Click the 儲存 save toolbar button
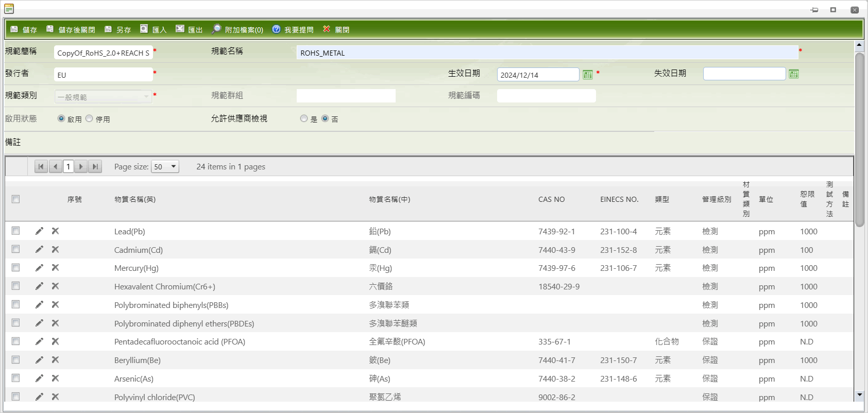The width and height of the screenshot is (868, 413). 24,30
